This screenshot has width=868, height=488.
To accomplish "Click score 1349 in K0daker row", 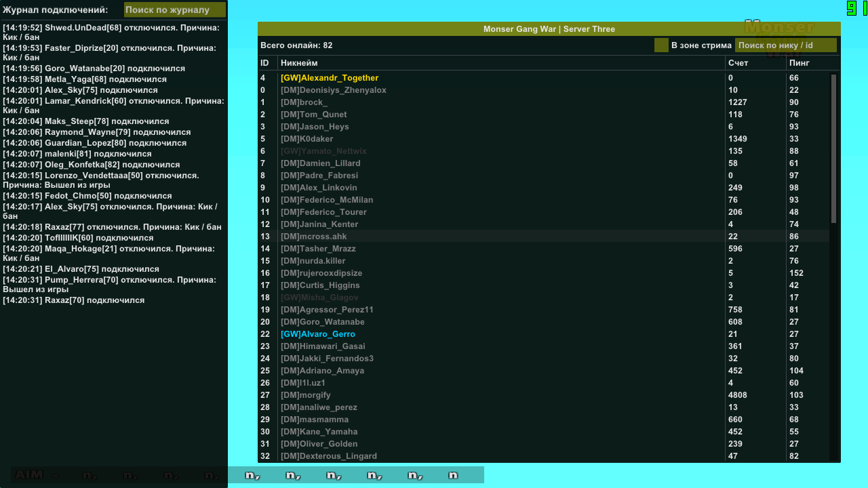I will 738,139.
